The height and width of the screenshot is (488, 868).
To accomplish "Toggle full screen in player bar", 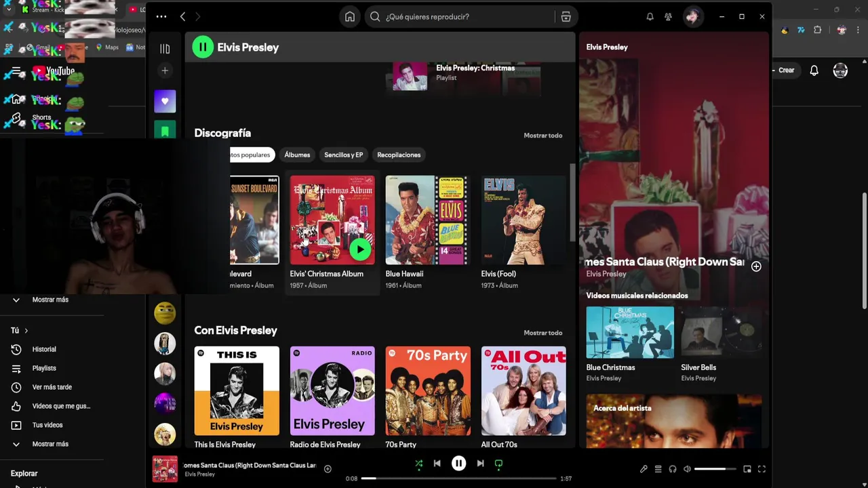I will [x=762, y=469].
